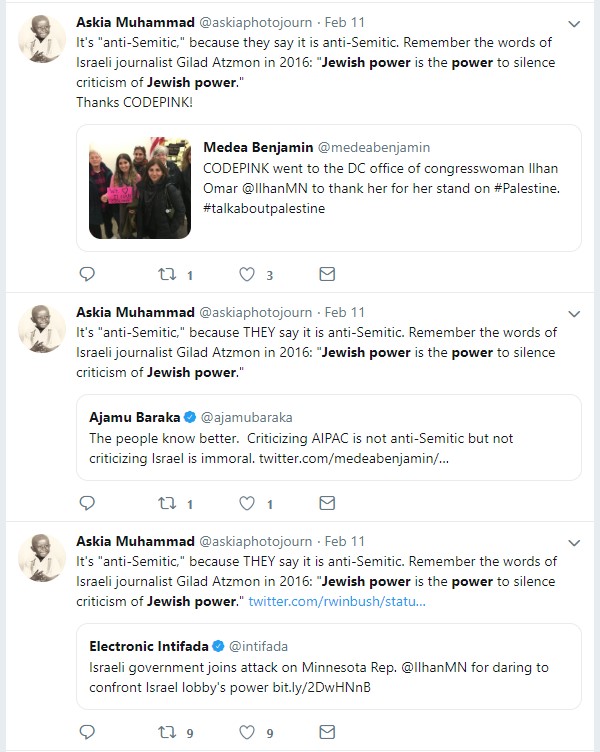Like the tweet quoting Ajamu Baraka
600x752 pixels.
[x=247, y=503]
